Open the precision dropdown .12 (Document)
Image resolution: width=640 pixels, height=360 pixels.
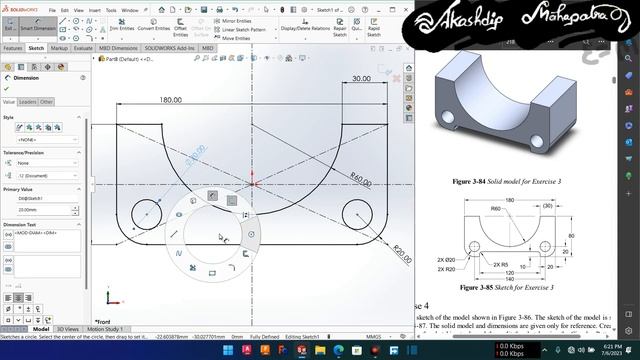(x=47, y=176)
